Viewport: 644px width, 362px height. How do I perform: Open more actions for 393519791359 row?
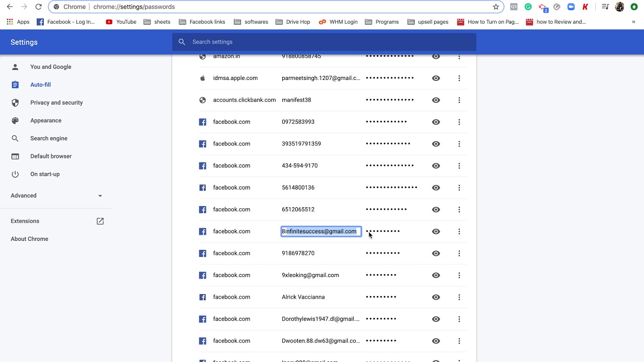pyautogui.click(x=459, y=144)
